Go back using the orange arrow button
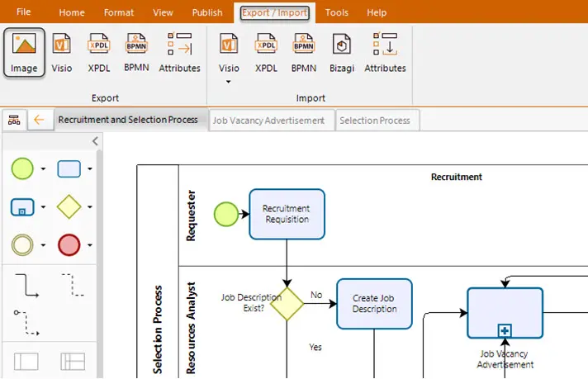 coord(40,120)
